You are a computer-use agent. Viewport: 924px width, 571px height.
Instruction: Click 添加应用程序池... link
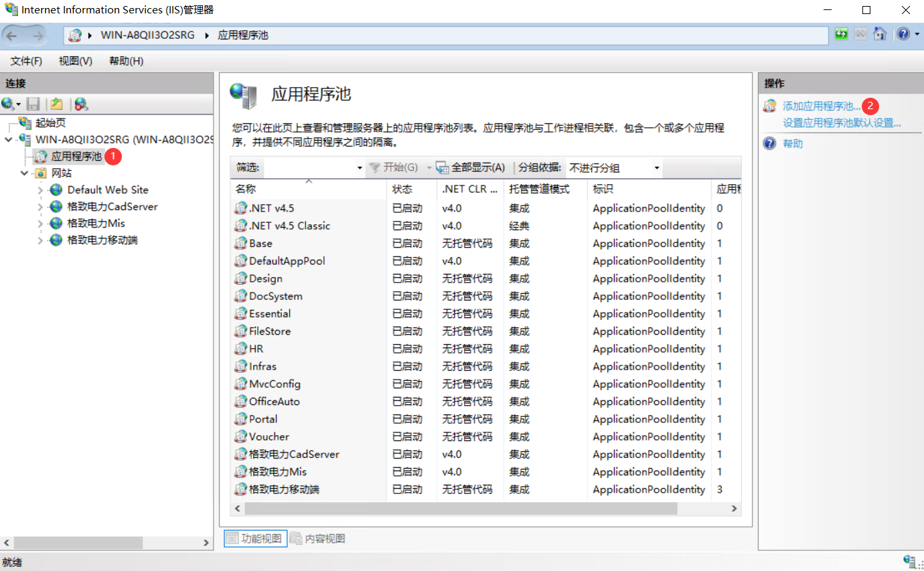pyautogui.click(x=822, y=106)
